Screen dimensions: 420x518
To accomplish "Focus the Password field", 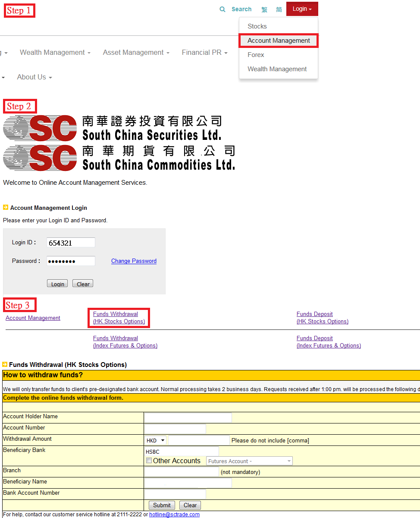I will coord(71,261).
